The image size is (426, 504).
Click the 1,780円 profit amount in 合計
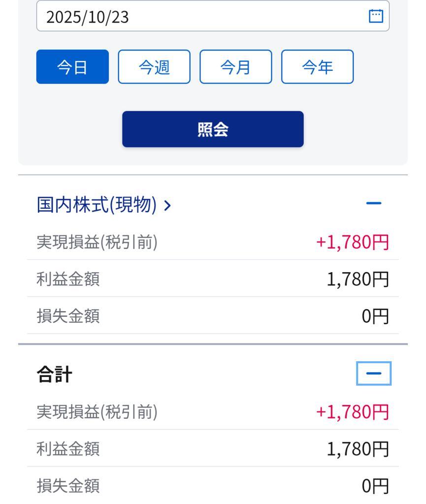pos(358,449)
